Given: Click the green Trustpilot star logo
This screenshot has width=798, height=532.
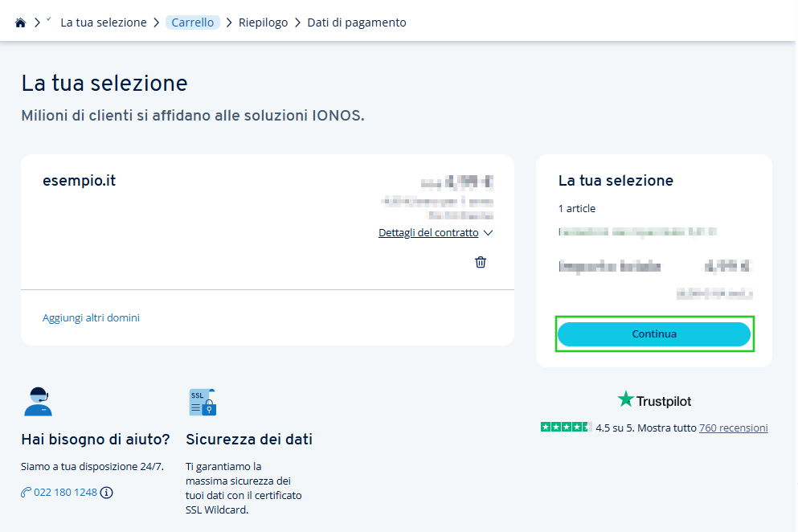Looking at the screenshot, I should click(625, 399).
